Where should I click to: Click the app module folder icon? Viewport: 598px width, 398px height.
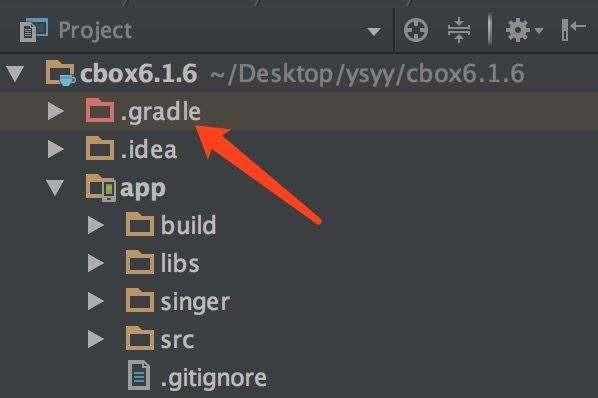[100, 187]
